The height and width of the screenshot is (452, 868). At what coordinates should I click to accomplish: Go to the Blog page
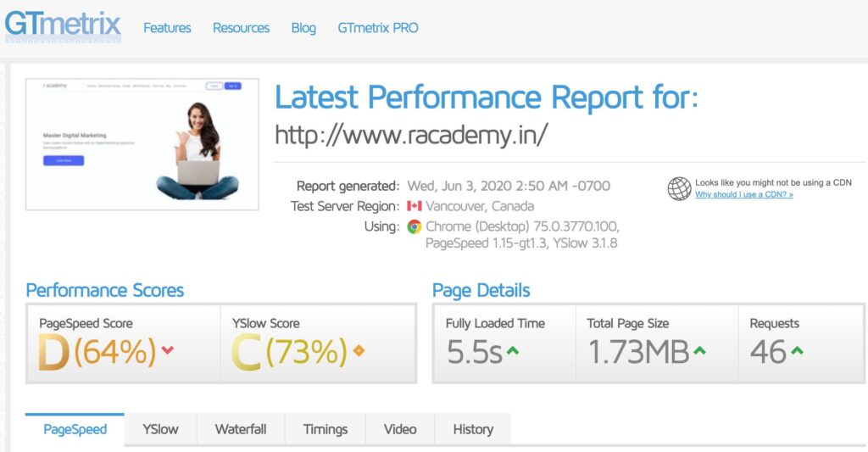pos(303,28)
